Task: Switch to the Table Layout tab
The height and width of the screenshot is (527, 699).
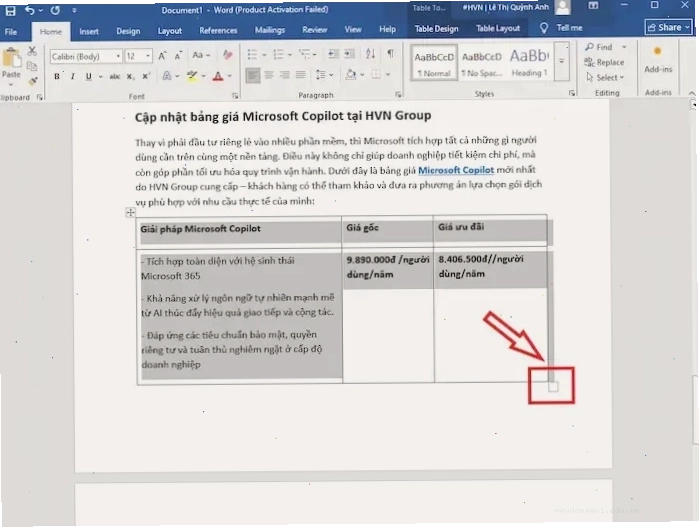Action: coord(498,29)
